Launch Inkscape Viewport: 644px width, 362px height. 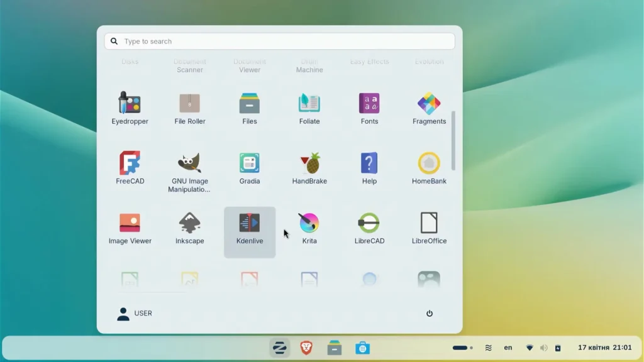(190, 228)
